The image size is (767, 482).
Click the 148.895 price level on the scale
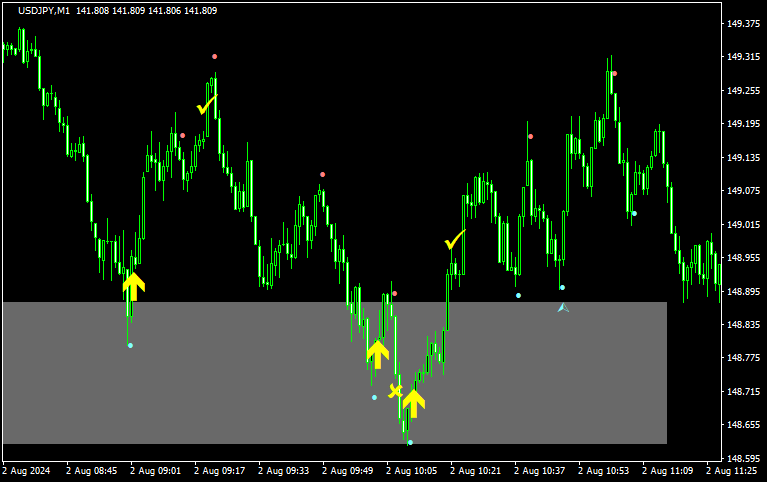[x=743, y=292]
